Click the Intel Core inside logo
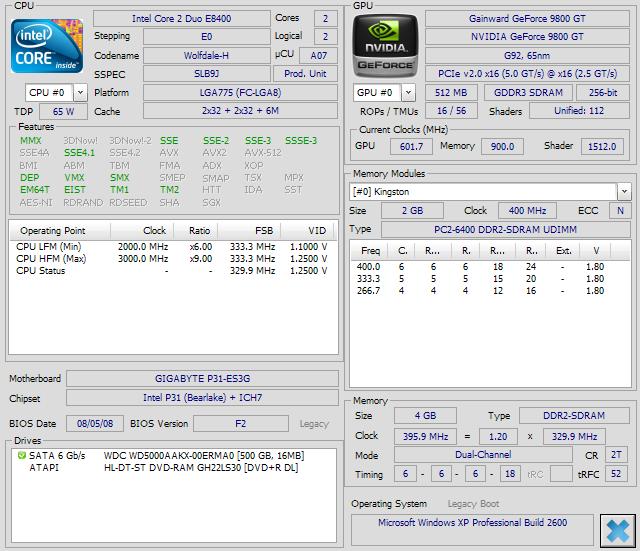Screen dimensions: 640x551 click(x=47, y=46)
